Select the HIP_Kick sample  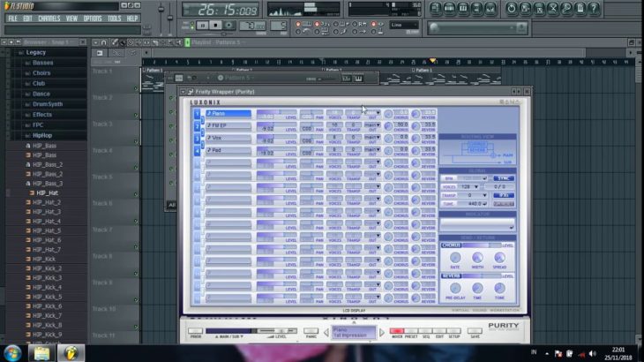tap(44, 260)
